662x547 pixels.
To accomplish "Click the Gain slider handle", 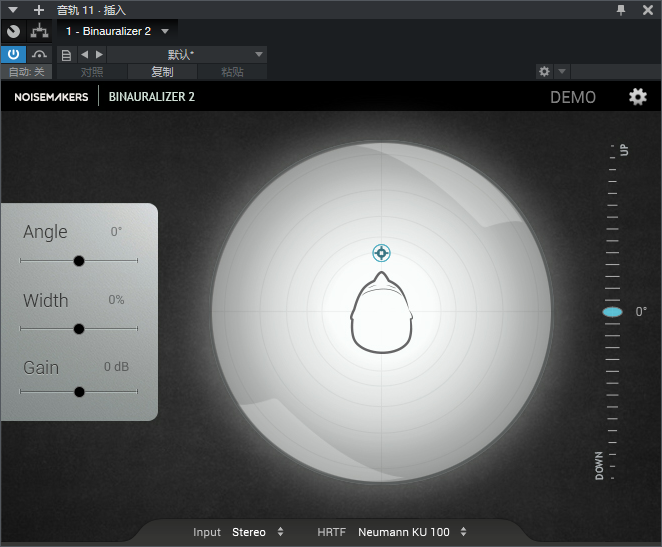I will [79, 392].
